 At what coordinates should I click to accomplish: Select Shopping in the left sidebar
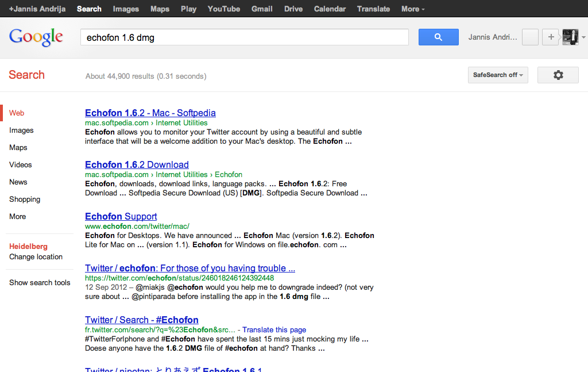(x=24, y=200)
